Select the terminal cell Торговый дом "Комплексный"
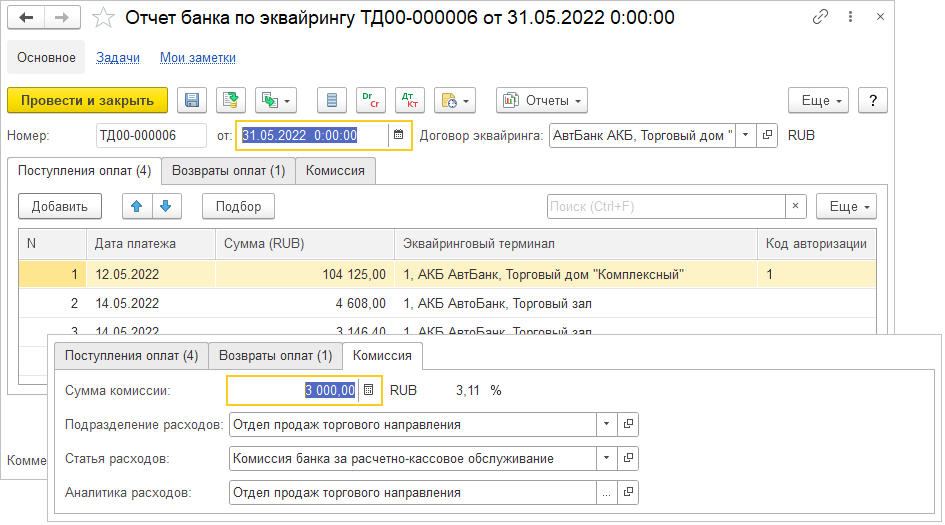This screenshot has width=945, height=525. pyautogui.click(x=576, y=274)
